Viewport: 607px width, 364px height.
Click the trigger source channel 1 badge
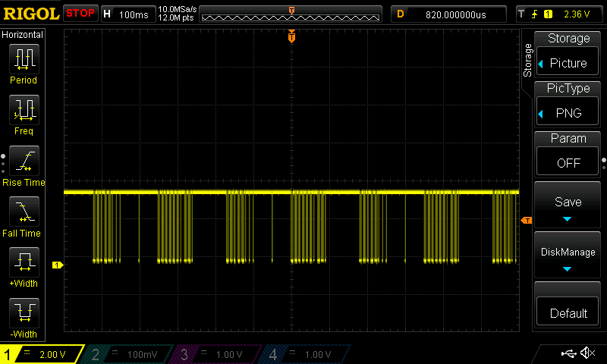pos(548,14)
